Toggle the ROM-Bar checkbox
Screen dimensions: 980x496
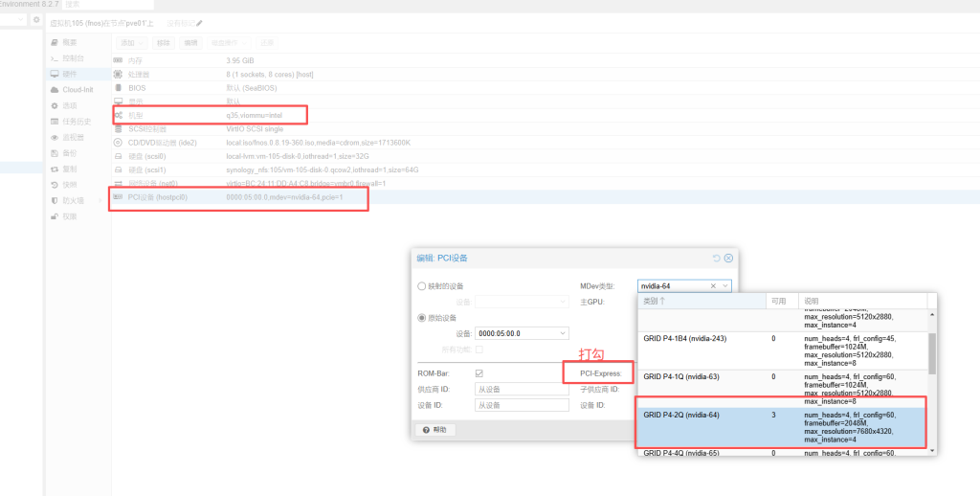(x=479, y=373)
